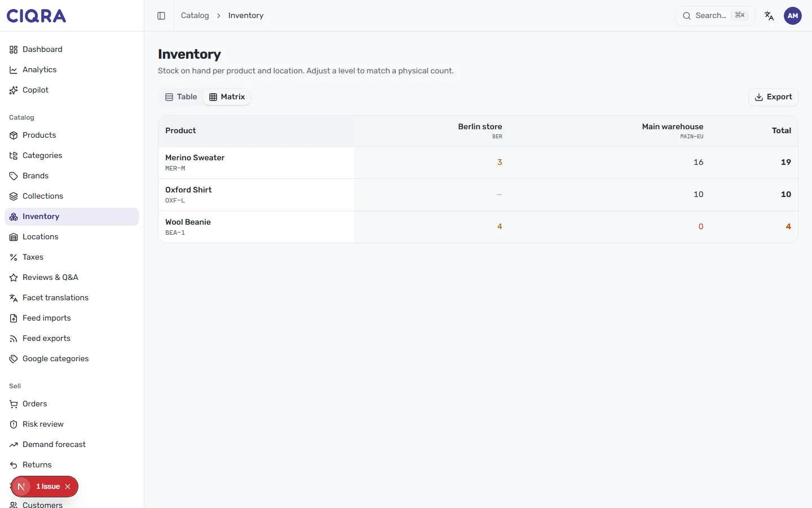Screen dimensions: 812x508
Task: Open Customers page
Action: pos(72,503)
